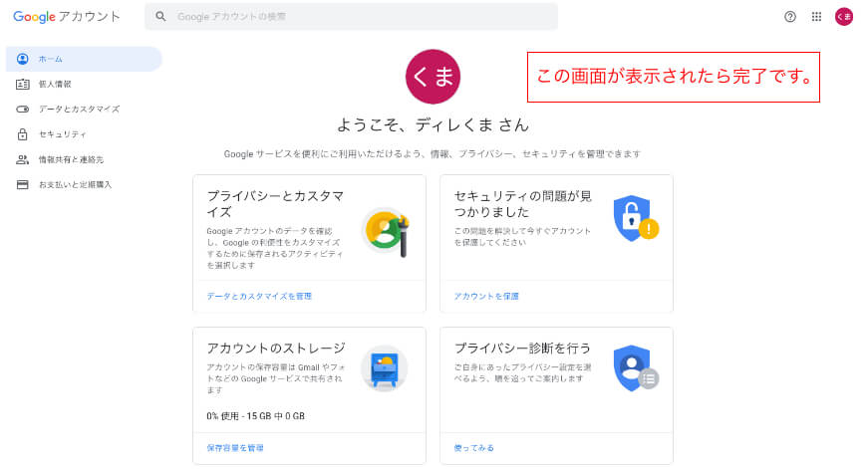Open the help question mark icon
This screenshot has width=868, height=469.
790,17
